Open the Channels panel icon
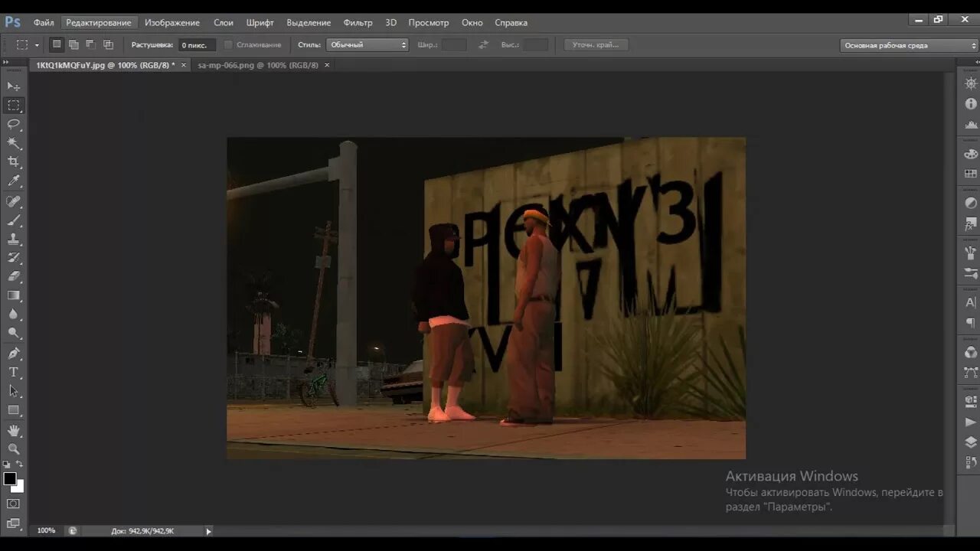This screenshot has height=551, width=980. click(x=971, y=353)
